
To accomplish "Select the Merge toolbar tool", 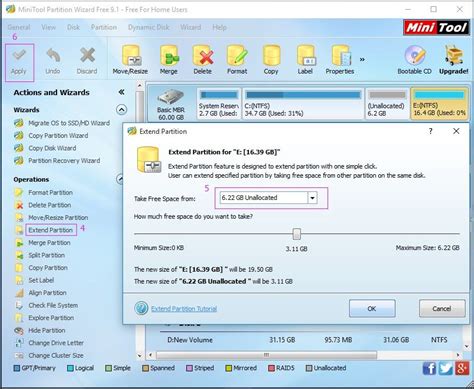I will (169, 60).
